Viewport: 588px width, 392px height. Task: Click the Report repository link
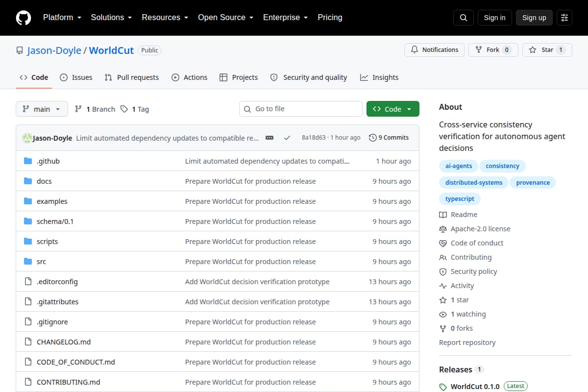pos(467,343)
